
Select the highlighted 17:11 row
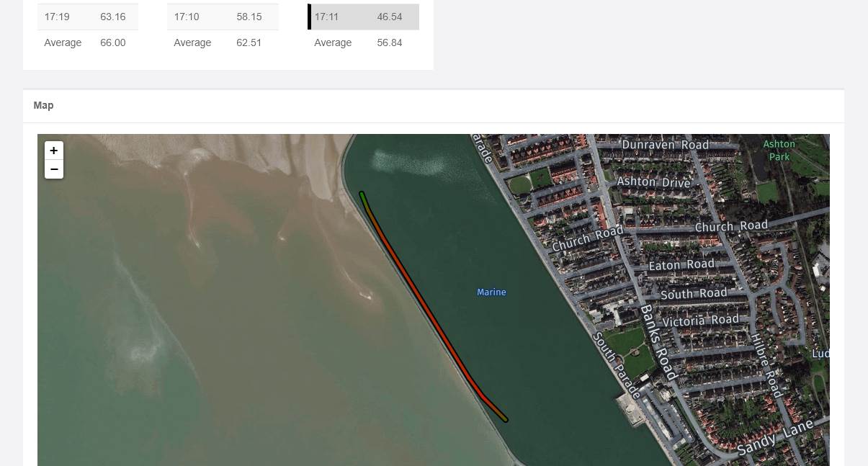pos(364,17)
